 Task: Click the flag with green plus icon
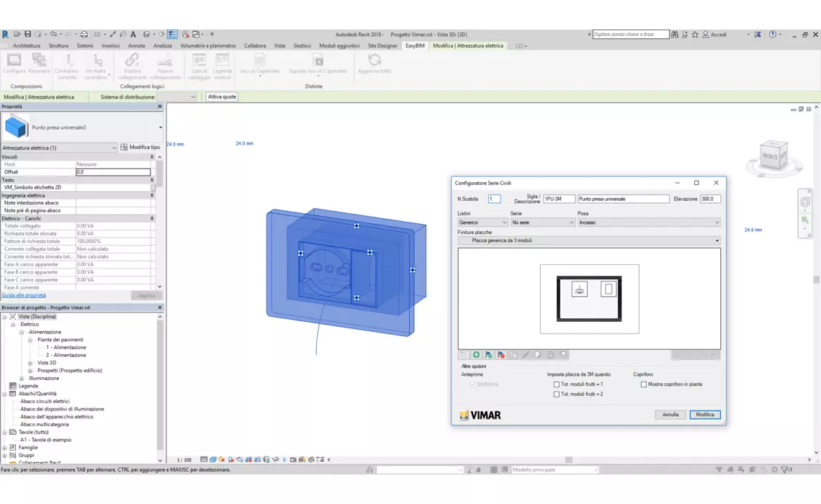pos(488,355)
